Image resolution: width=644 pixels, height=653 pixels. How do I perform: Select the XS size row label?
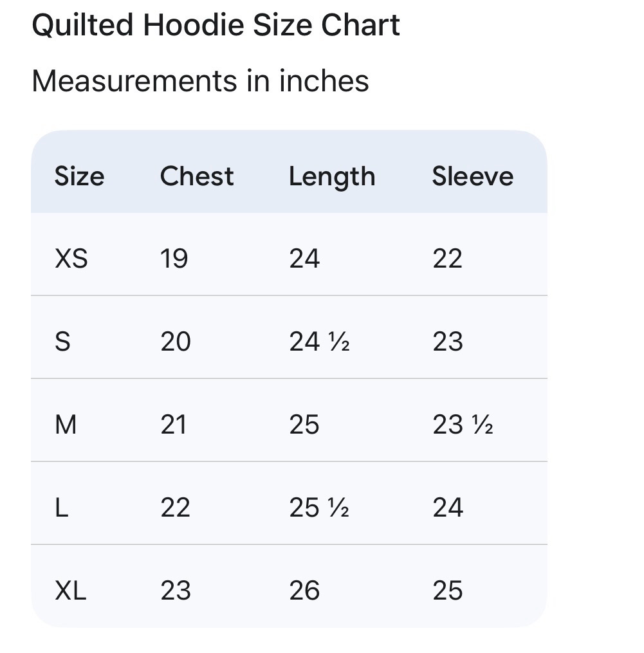pyautogui.click(x=71, y=259)
